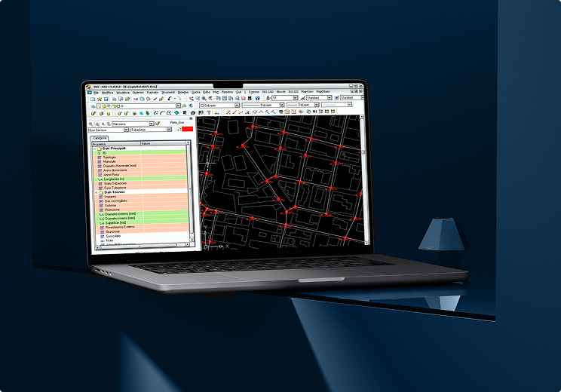Select the Materiale property row
Viewport: 561px width, 392px height.
click(x=109, y=161)
